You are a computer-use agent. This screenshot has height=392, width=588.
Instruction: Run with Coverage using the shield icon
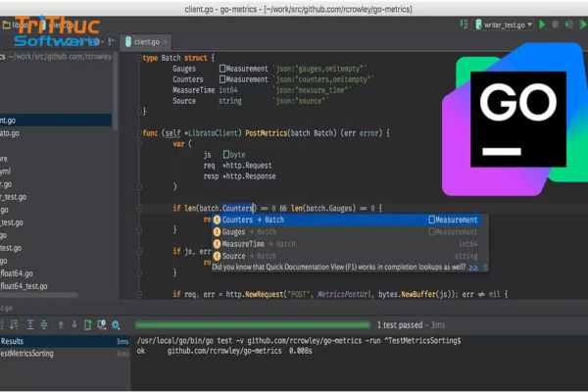tap(568, 24)
